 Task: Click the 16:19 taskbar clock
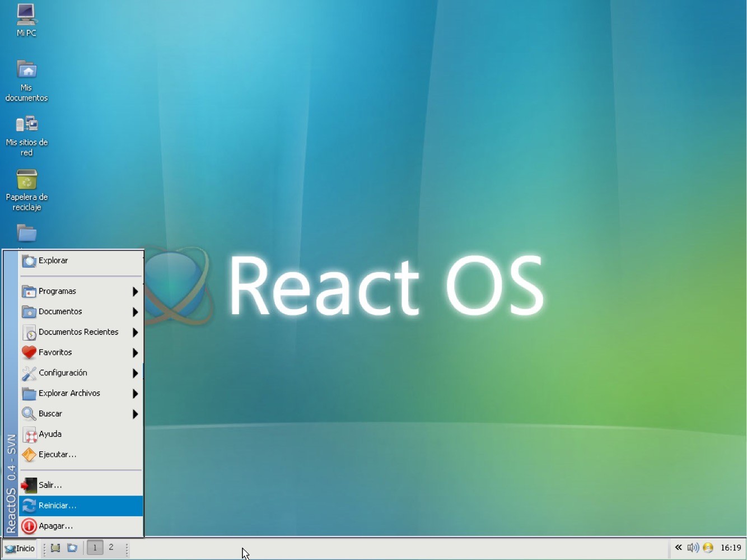coord(731,548)
